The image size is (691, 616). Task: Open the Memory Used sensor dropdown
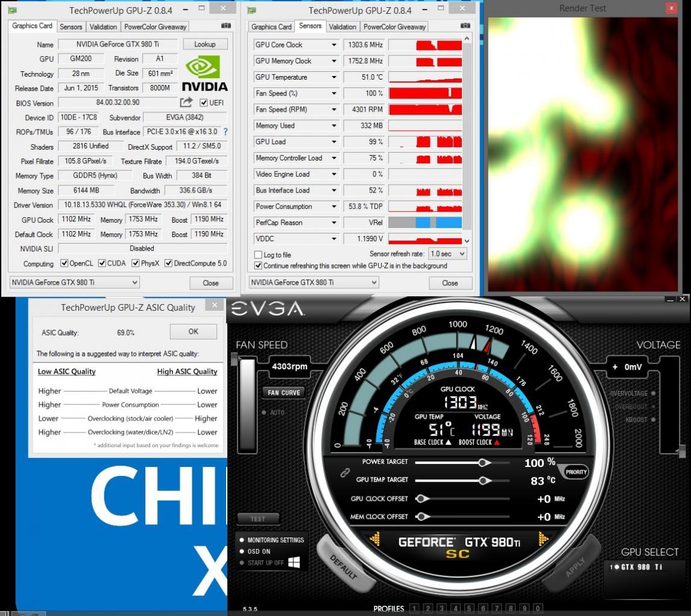click(334, 125)
